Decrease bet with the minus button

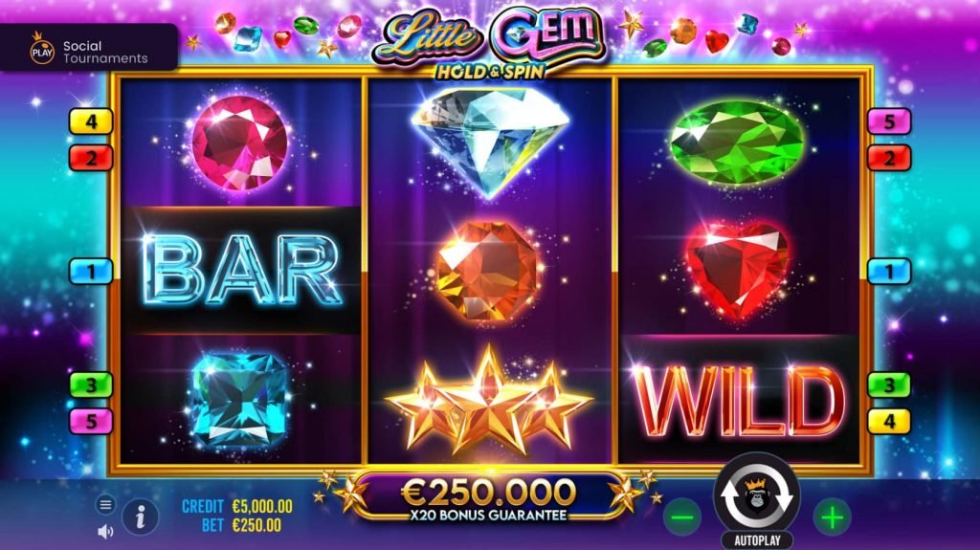pos(681,517)
